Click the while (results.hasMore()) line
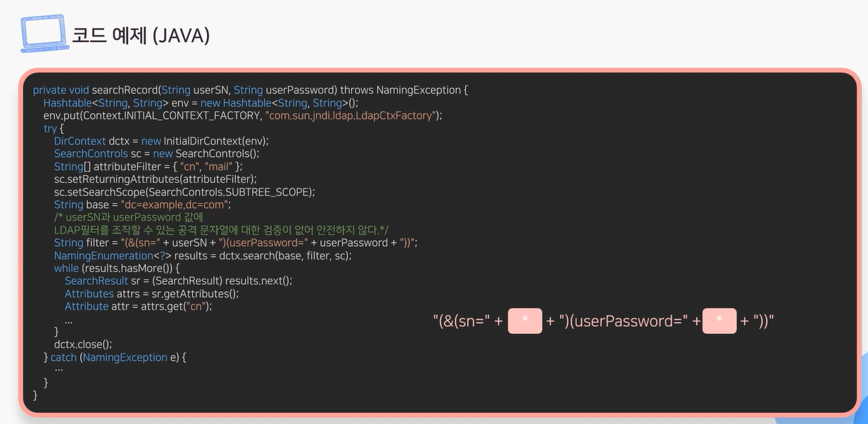Viewport: 868px width, 424px height. (x=118, y=268)
